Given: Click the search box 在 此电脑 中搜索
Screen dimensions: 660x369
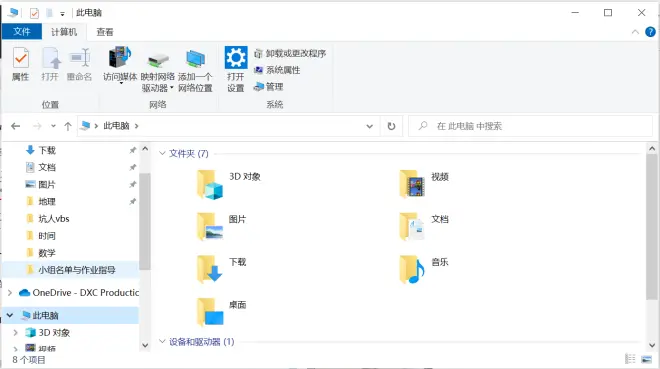Looking at the screenshot, I should pyautogui.click(x=530, y=126).
